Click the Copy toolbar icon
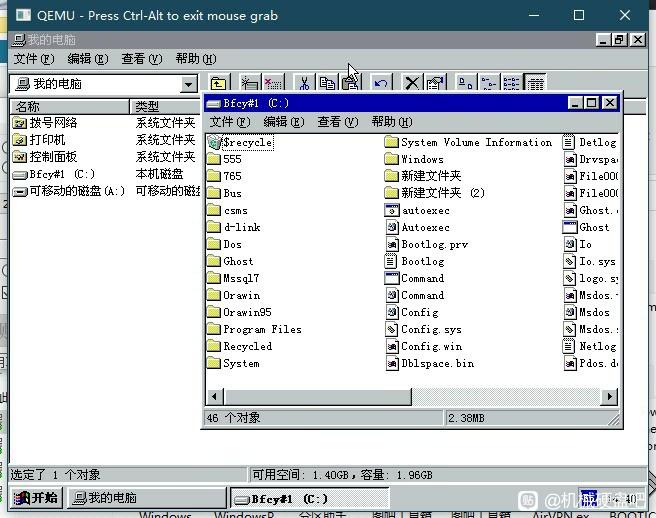Screen dimensions: 656x518 (x=327, y=83)
